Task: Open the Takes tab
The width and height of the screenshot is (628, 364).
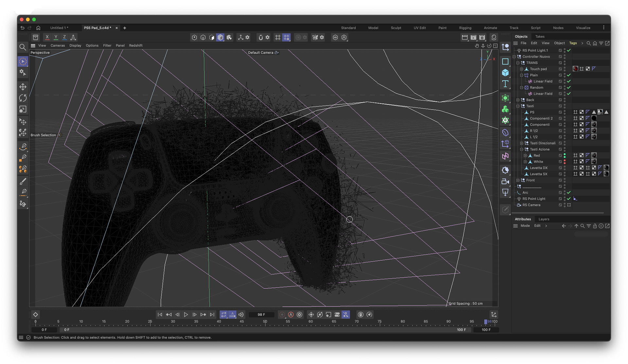Action: coord(540,37)
